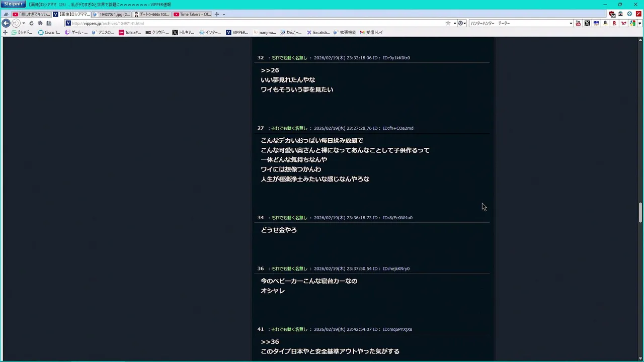Open the アニメの... bookmark
Screen dimensions: 644x362
click(103, 32)
